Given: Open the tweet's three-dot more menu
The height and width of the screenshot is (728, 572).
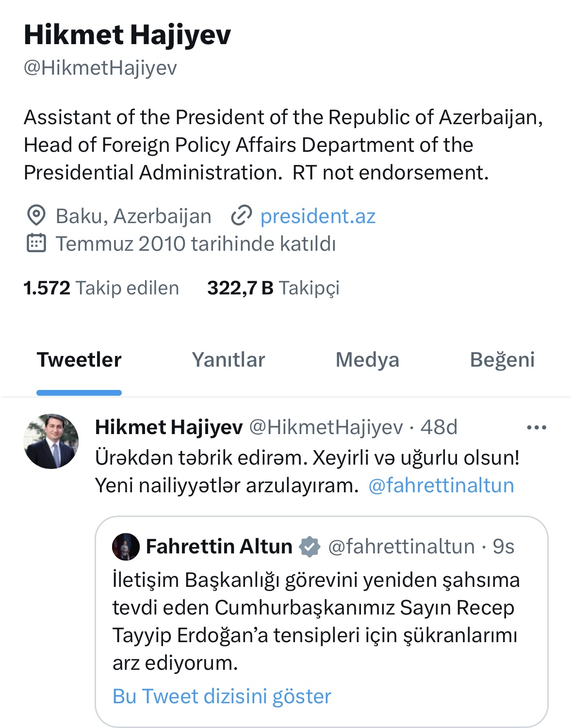Looking at the screenshot, I should pyautogui.click(x=536, y=428).
